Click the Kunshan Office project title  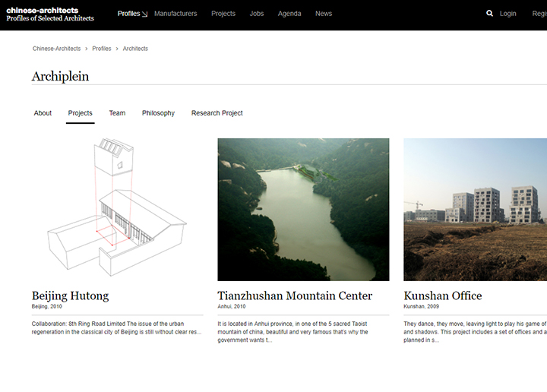(x=443, y=296)
